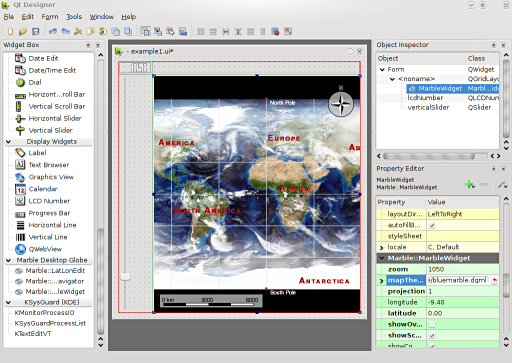The height and width of the screenshot is (363, 512).
Task: Collapse the Display Widgets category
Action: coord(8,142)
